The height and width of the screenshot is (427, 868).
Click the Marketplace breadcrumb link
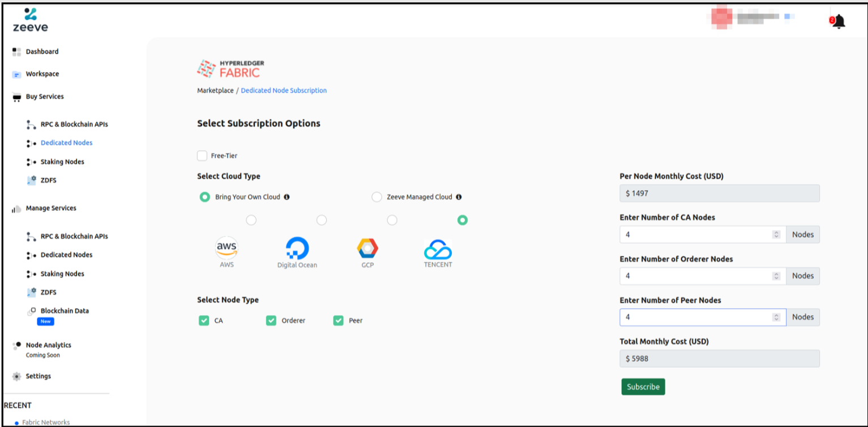[215, 90]
